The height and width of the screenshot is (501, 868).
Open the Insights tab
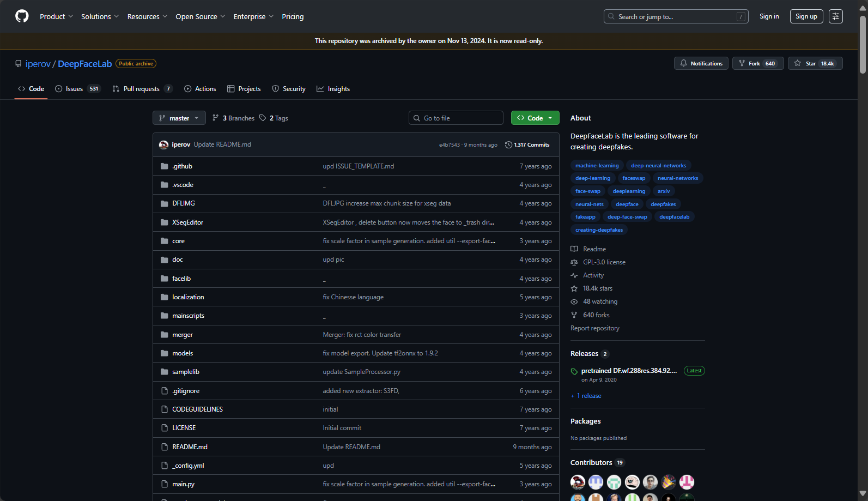[333, 89]
